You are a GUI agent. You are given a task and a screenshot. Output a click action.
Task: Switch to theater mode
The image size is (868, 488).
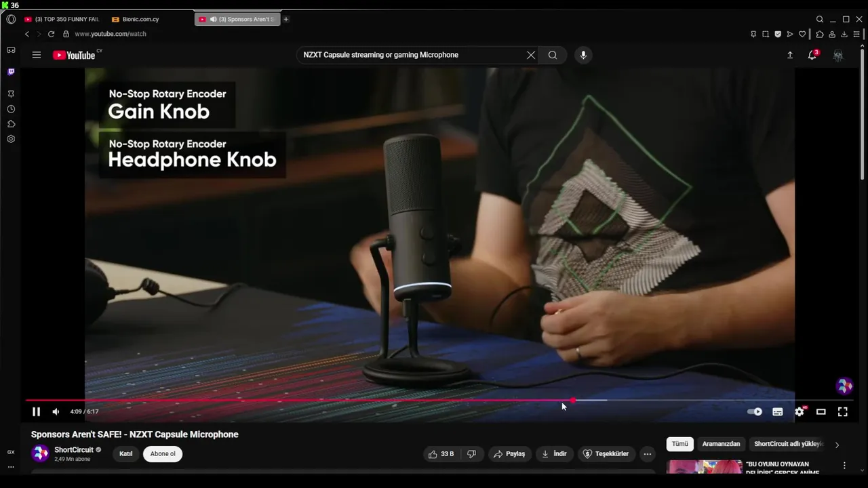(821, 411)
